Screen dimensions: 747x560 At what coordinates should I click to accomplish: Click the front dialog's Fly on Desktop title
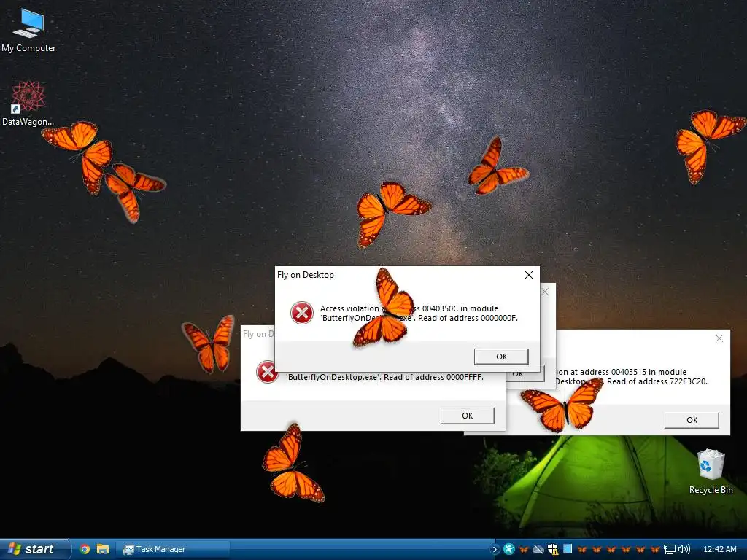click(306, 275)
